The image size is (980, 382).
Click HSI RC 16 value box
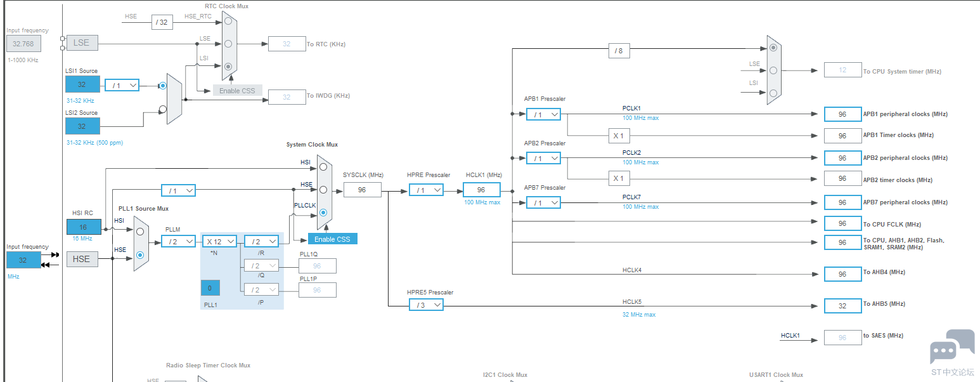[84, 227]
